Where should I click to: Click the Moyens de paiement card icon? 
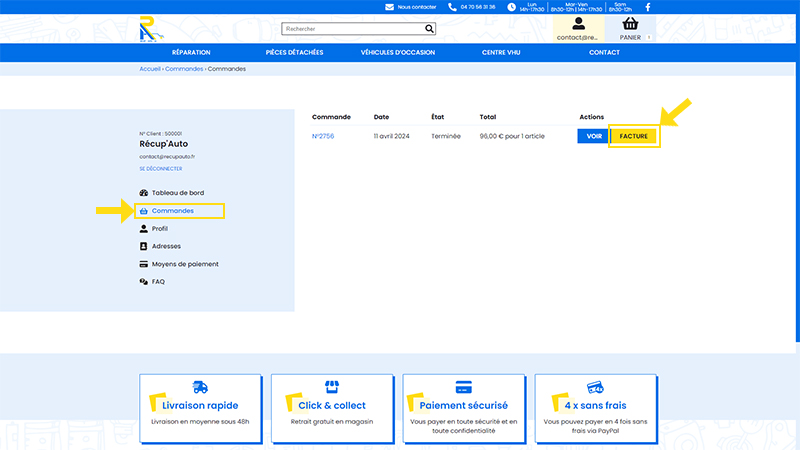143,264
